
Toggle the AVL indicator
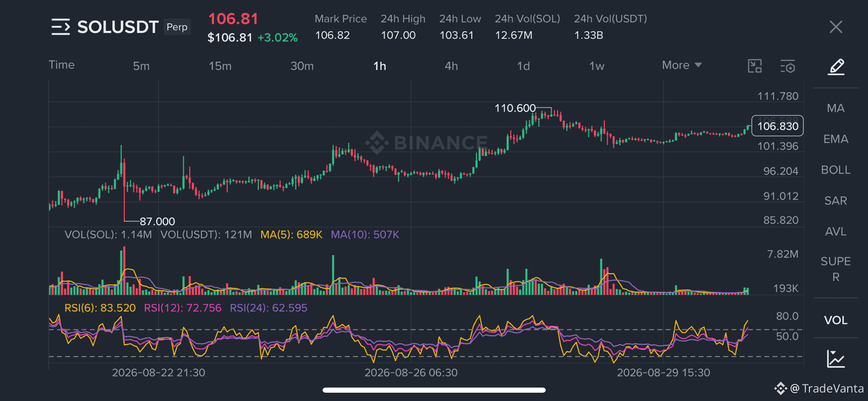[x=836, y=231]
